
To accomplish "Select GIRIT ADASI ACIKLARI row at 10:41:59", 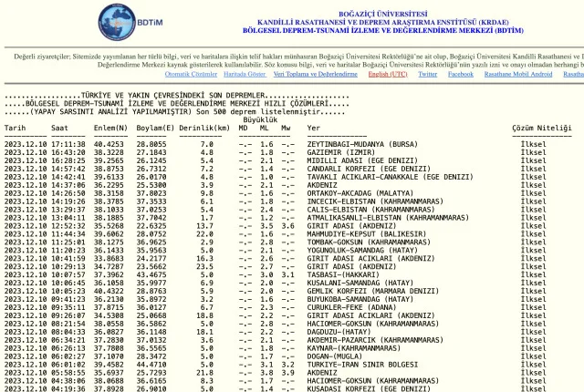I will [276, 259].
